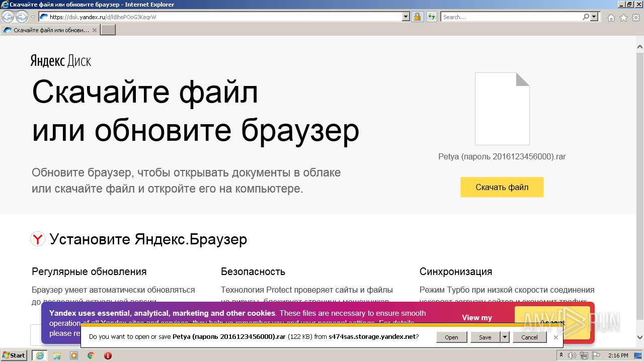Viewport: 644px width, 362px height.
Task: Click the Action Center flag tray icon
Action: (595, 355)
